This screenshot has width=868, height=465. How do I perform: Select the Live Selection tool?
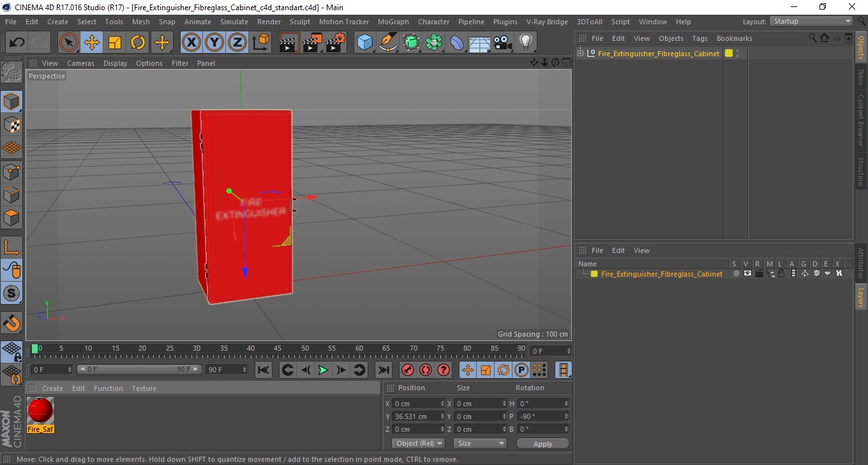coord(69,43)
